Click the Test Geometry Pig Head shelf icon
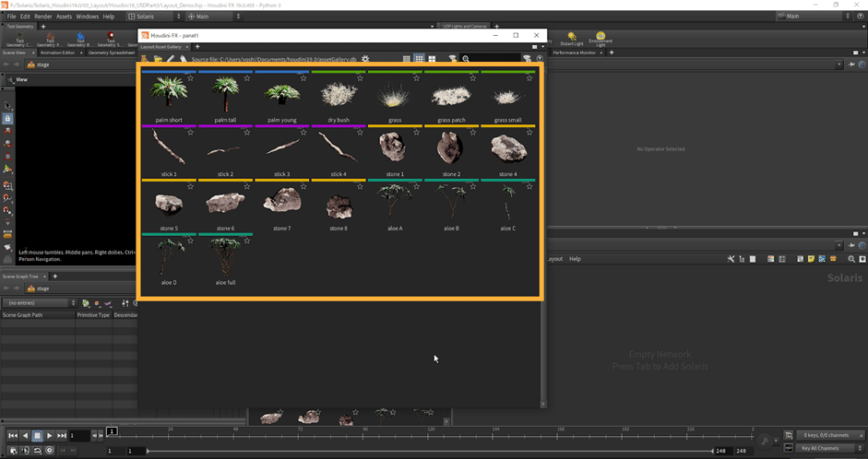 pyautogui.click(x=50, y=40)
